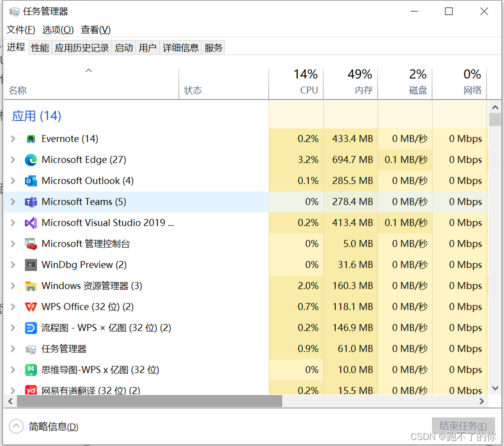Click the Visual Studio 2019 icon
504x446 pixels.
(31, 222)
